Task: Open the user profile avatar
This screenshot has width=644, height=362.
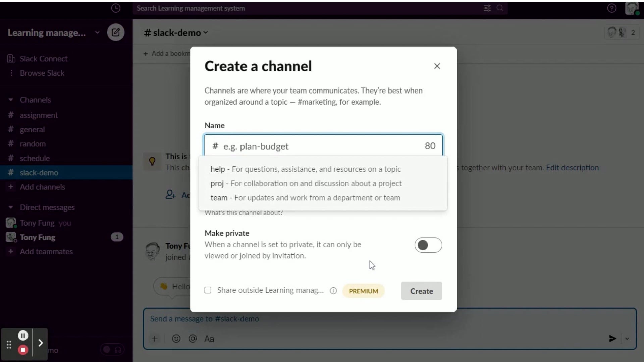Action: pyautogui.click(x=632, y=8)
